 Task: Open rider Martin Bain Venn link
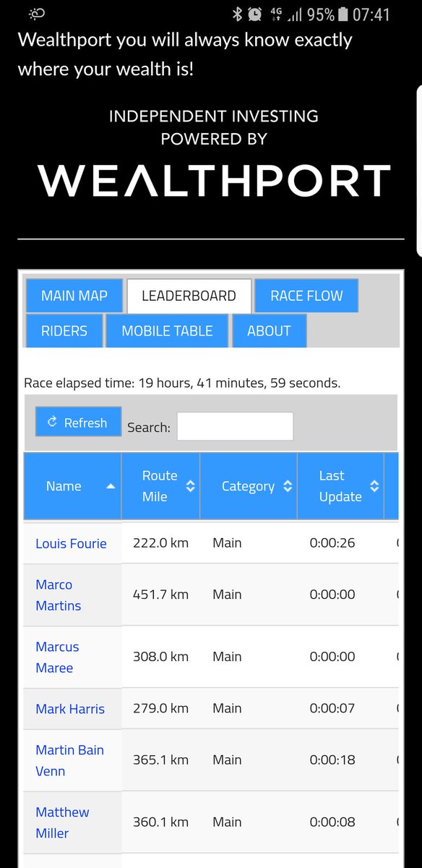pos(69,760)
